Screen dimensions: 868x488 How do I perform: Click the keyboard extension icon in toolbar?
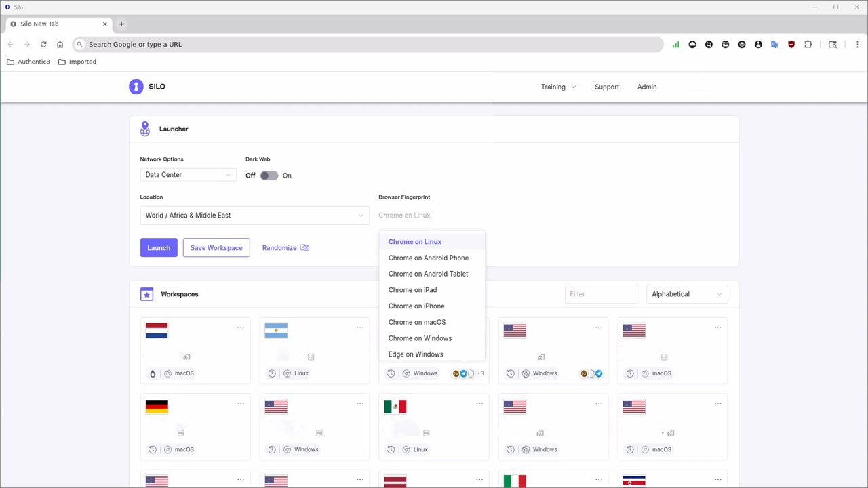coord(726,45)
